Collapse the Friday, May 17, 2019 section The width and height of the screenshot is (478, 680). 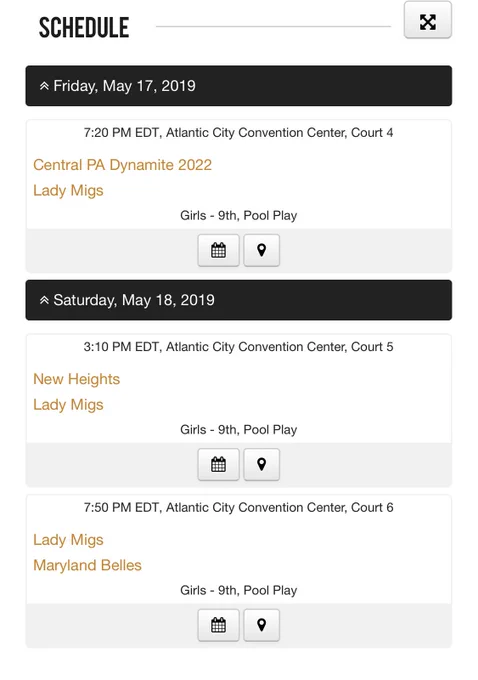(239, 86)
